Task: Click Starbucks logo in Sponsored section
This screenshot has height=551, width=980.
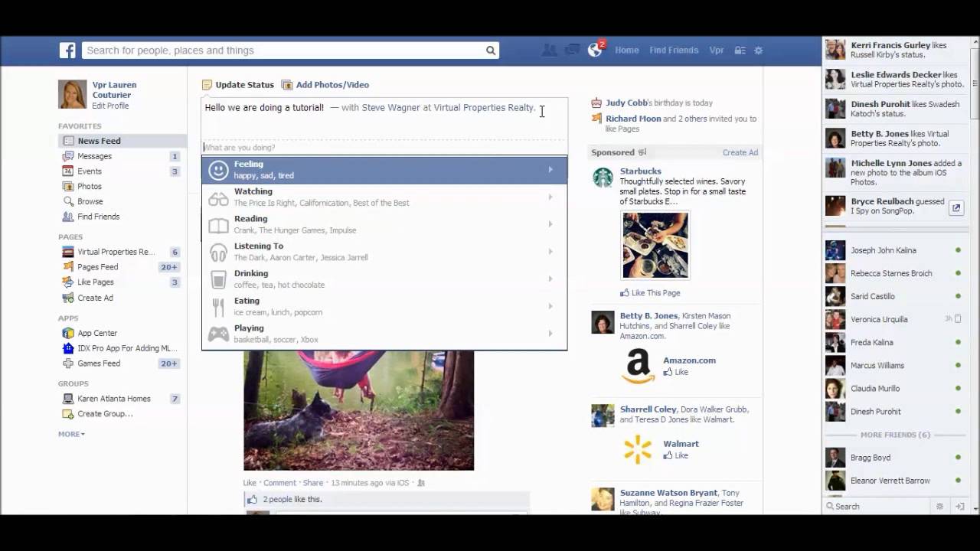Action: (x=603, y=178)
